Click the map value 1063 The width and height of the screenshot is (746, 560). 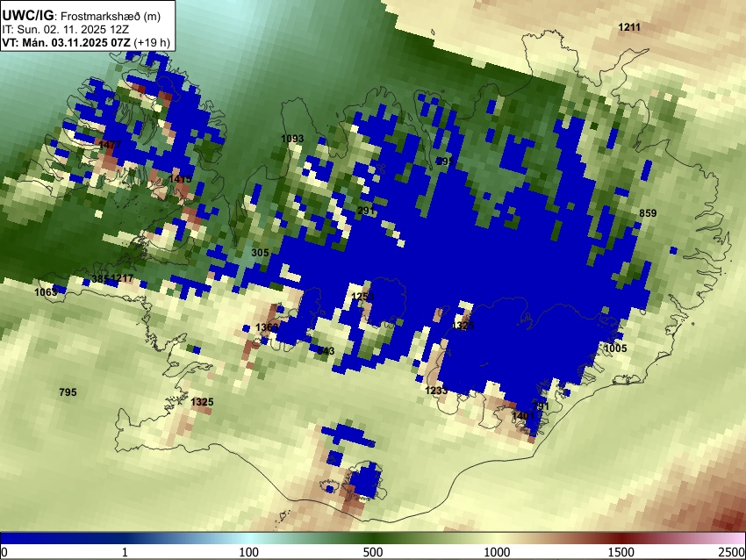[46, 292]
